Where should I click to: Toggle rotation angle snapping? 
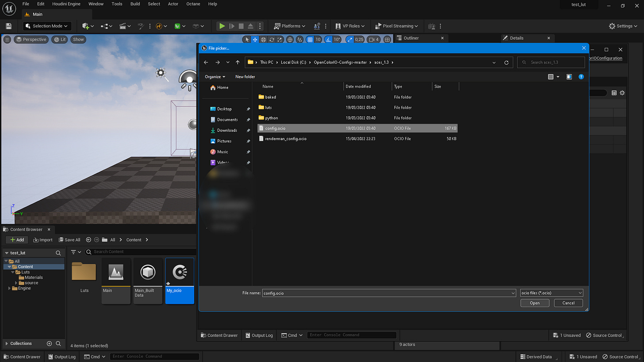(x=329, y=39)
